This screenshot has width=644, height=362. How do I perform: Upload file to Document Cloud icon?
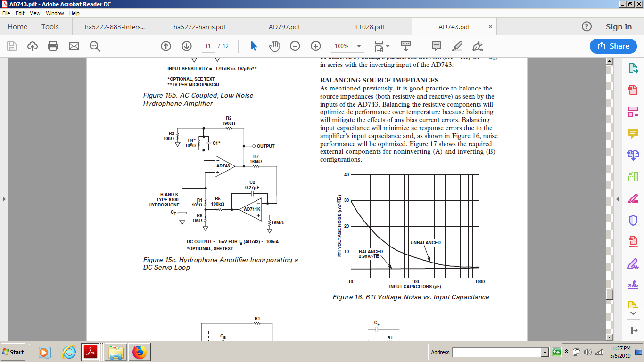[x=33, y=46]
